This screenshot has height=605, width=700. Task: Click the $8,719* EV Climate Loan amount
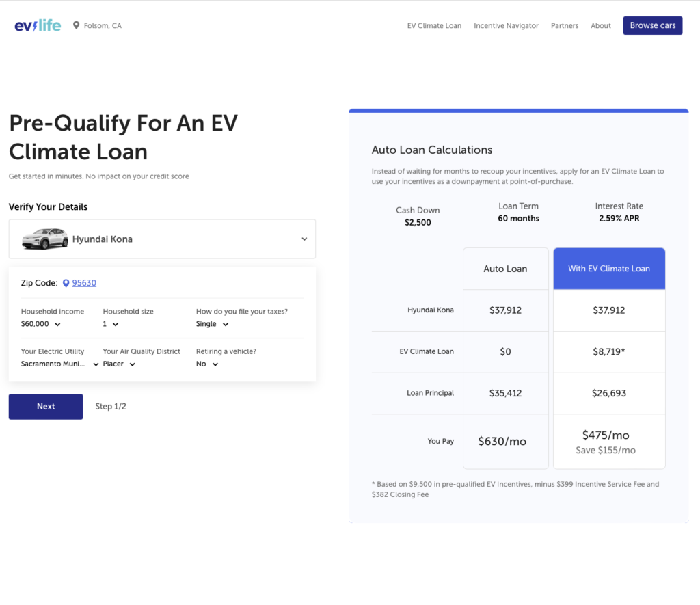pos(609,352)
